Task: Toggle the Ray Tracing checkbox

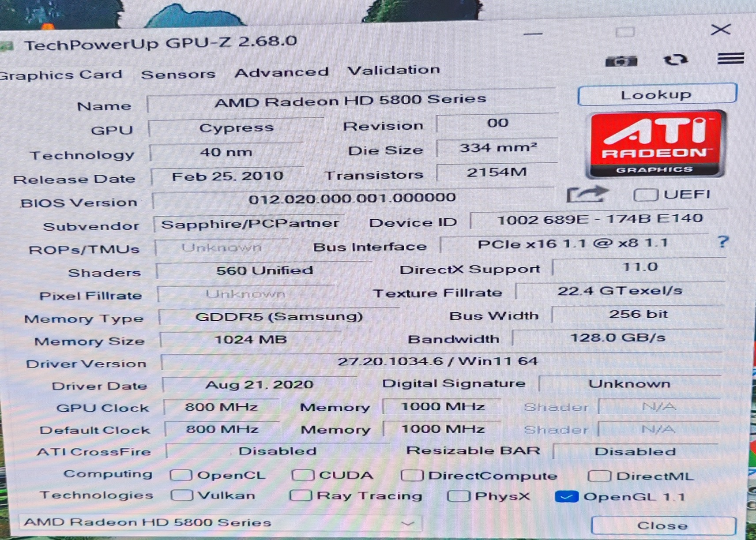Action: point(301,495)
